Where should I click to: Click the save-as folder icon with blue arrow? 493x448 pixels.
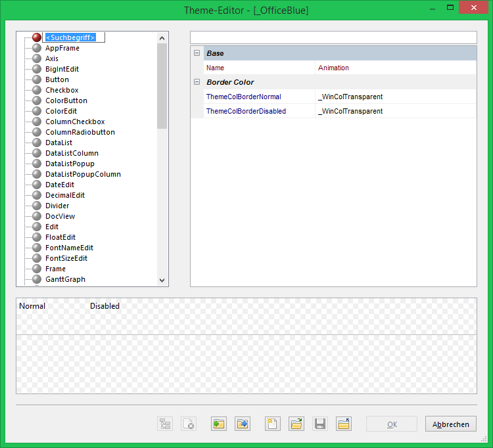point(344,424)
